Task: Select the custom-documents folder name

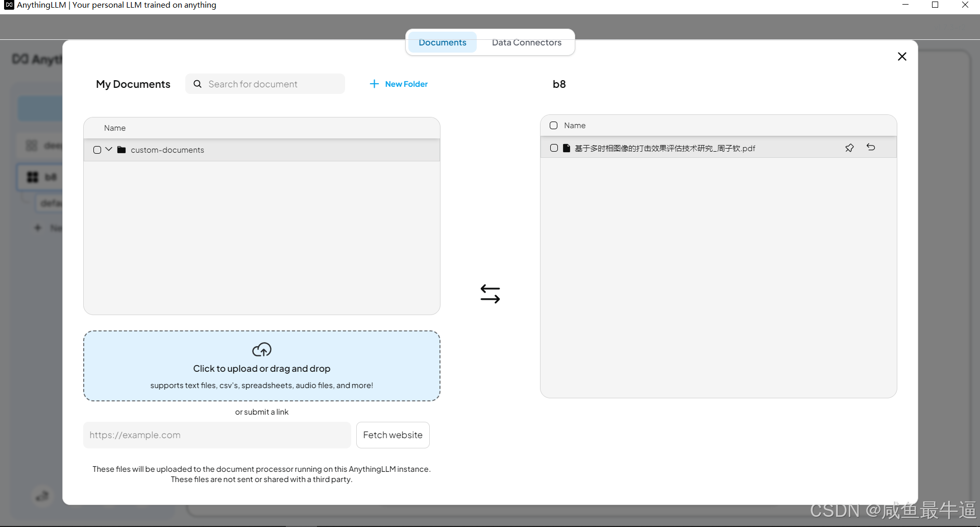Action: click(x=167, y=150)
